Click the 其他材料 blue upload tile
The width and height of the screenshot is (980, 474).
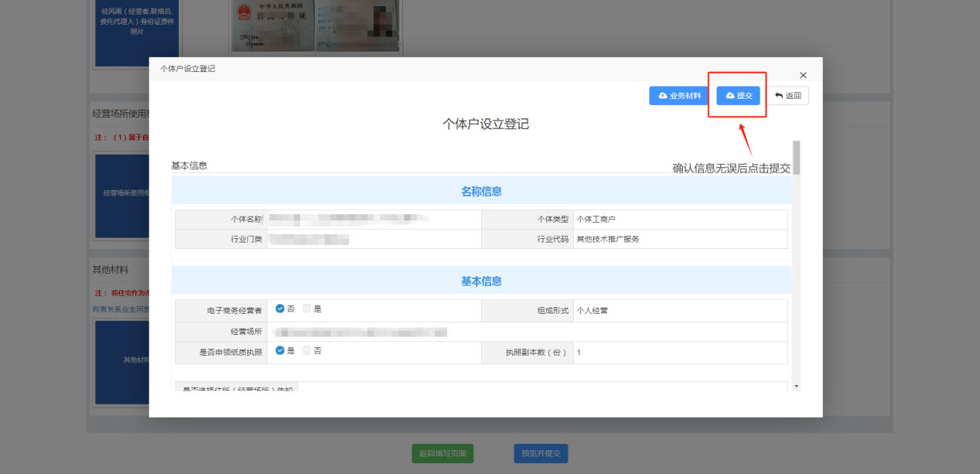121,360
